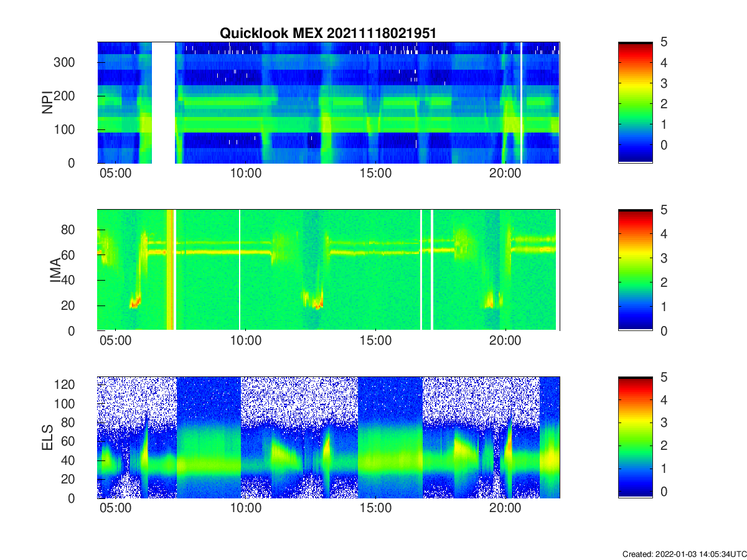The image size is (747, 560).
Task: Click the wide white data gap in the NPI panel
Action: [x=164, y=102]
